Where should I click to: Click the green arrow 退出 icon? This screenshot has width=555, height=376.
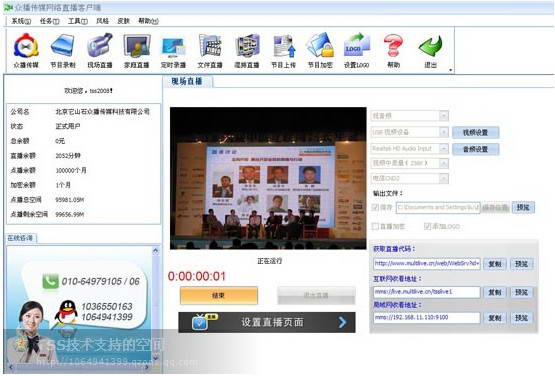click(x=430, y=46)
